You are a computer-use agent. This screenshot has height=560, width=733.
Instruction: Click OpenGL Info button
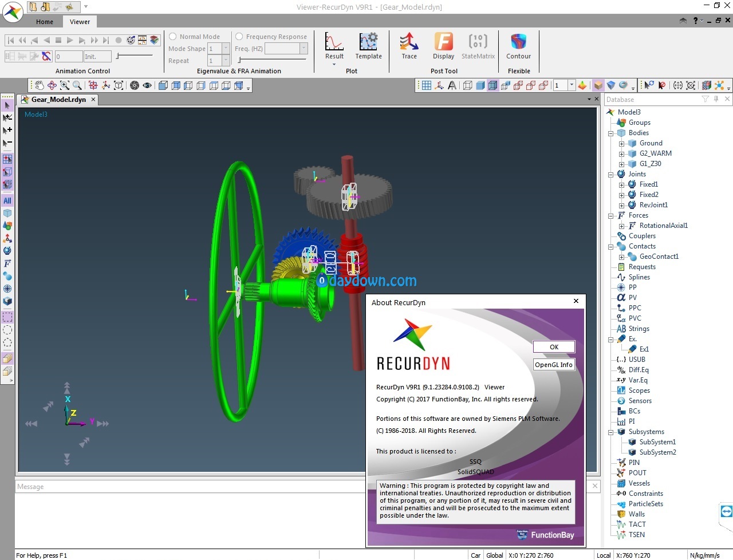pos(554,365)
